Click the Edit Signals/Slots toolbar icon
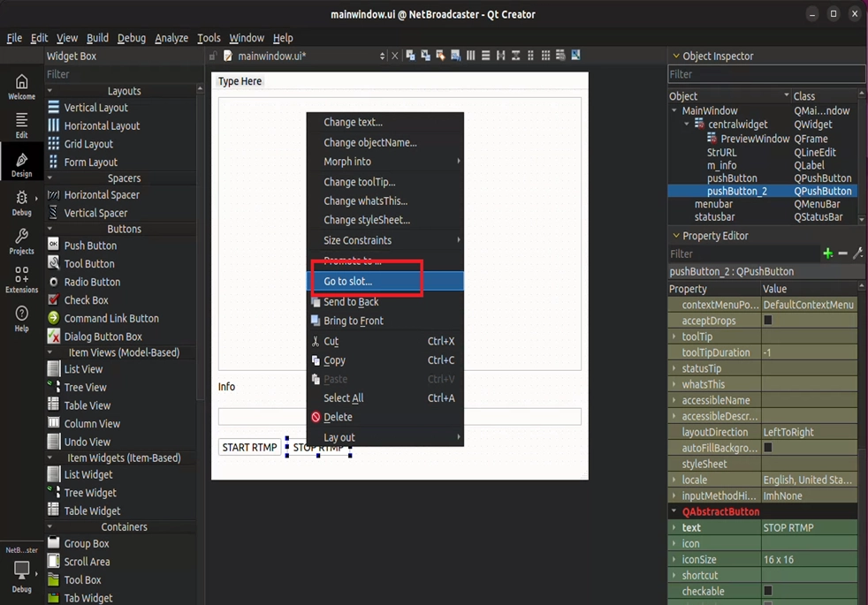Image resolution: width=868 pixels, height=605 pixels. 425,56
